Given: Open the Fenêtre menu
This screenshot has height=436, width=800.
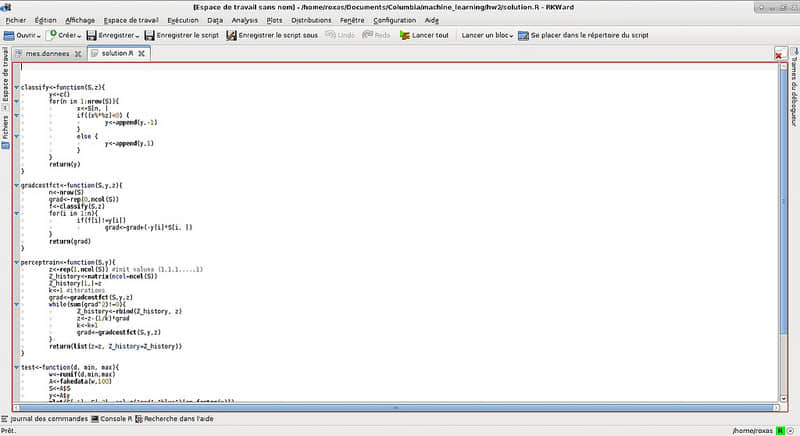Looking at the screenshot, I should 352,20.
